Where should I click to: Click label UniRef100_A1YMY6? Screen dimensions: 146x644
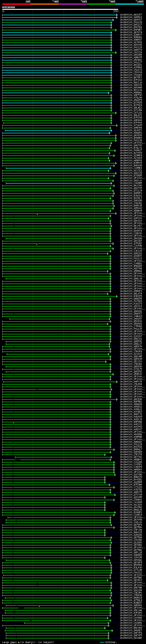(x=131, y=42)
